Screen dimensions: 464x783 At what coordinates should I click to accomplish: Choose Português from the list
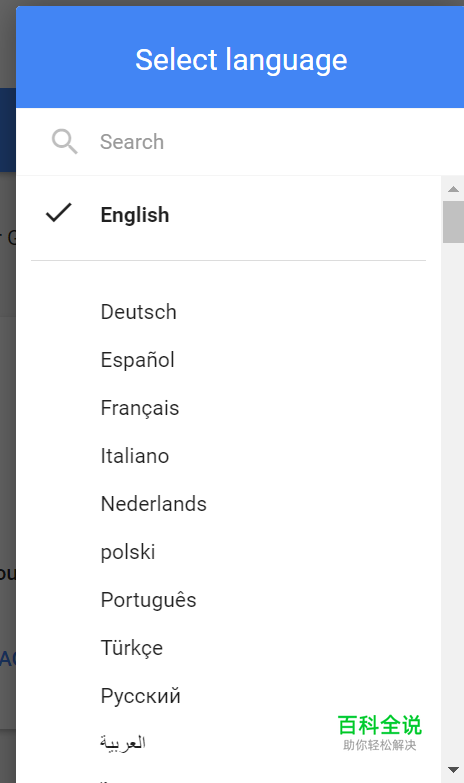tap(229, 600)
